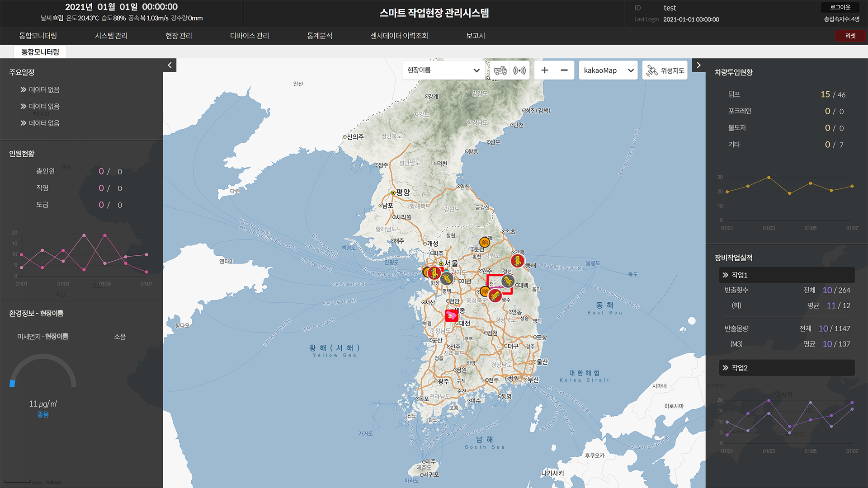Click 평양 city label on map
Screen dimensions: 868x488
click(403, 192)
